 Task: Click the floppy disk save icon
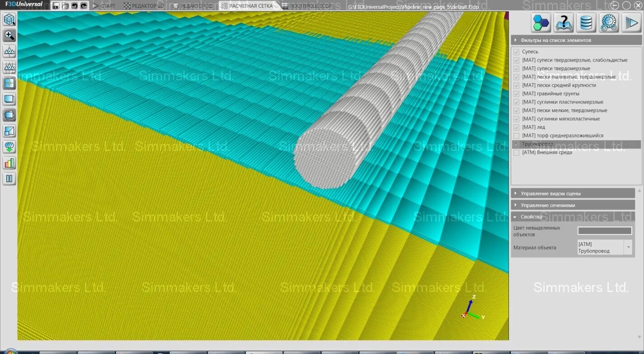[56, 6]
